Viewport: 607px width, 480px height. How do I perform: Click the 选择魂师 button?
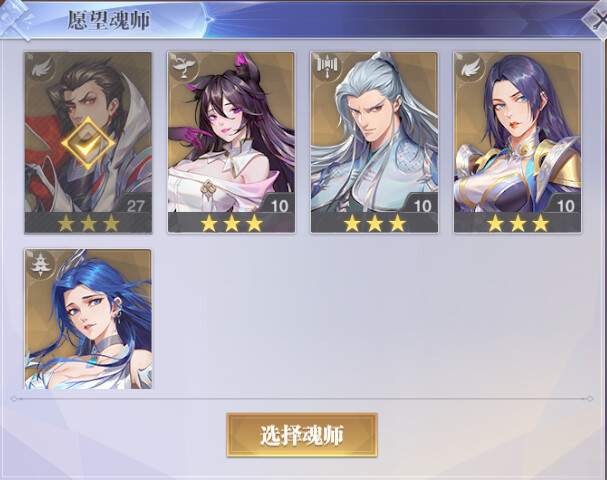(302, 435)
